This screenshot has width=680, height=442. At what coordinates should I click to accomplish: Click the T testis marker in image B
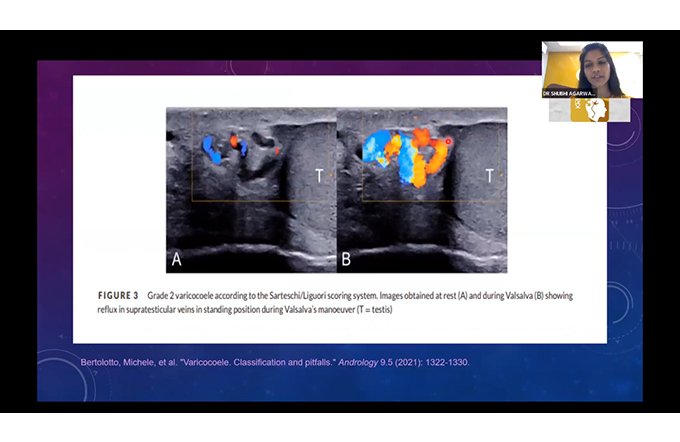click(x=490, y=175)
